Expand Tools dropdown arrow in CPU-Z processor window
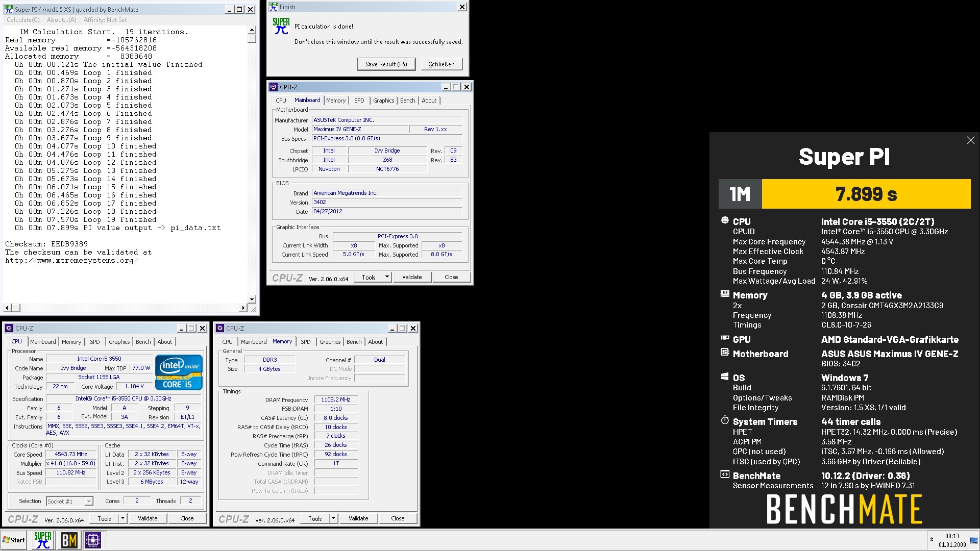980x551 pixels. pos(122,518)
